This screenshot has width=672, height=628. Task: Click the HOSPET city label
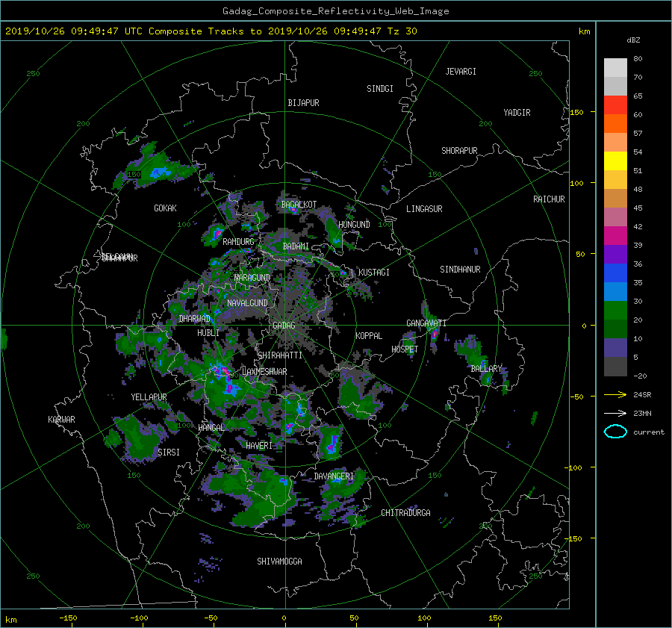coord(405,349)
